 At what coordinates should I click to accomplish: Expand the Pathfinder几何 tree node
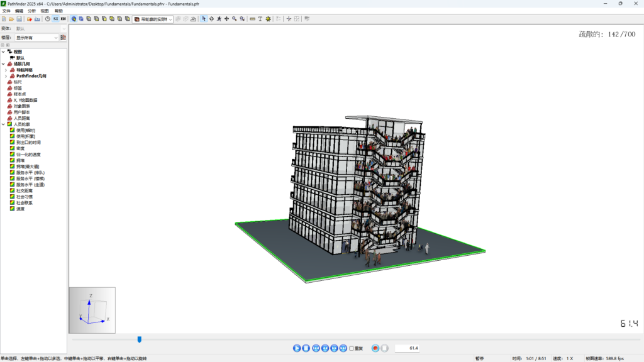pyautogui.click(x=6, y=76)
